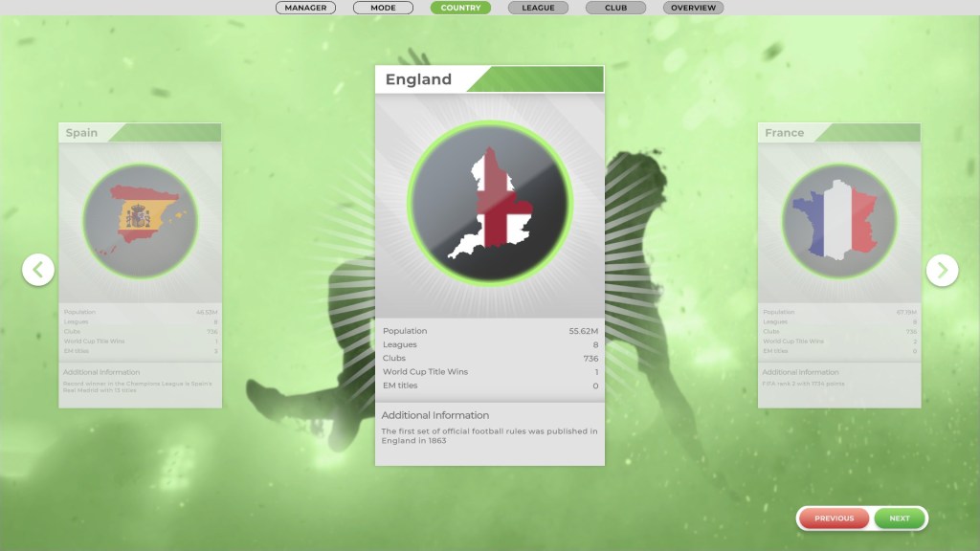Click Spain's Additional Information text
Screen dimensions: 980x551
click(140, 386)
